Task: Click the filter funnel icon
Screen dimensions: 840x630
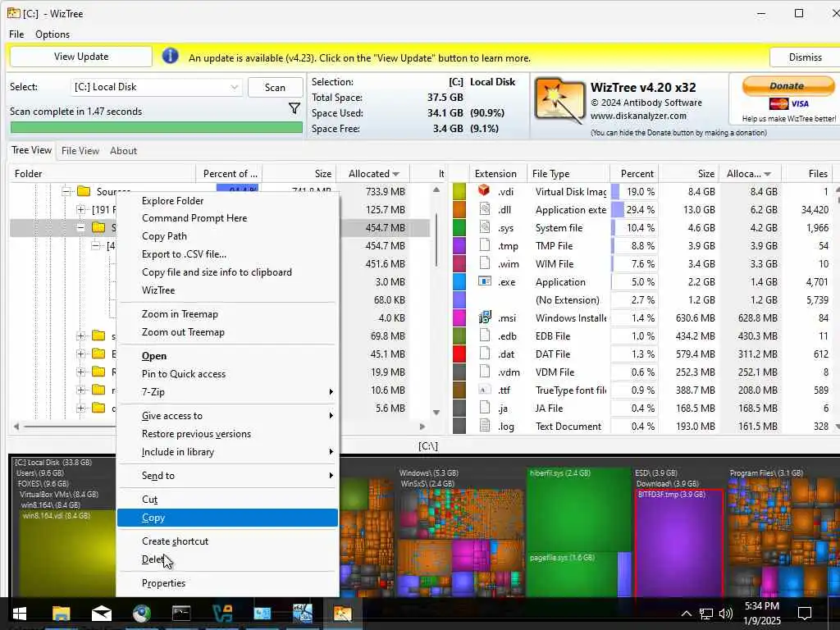Action: 294,109
